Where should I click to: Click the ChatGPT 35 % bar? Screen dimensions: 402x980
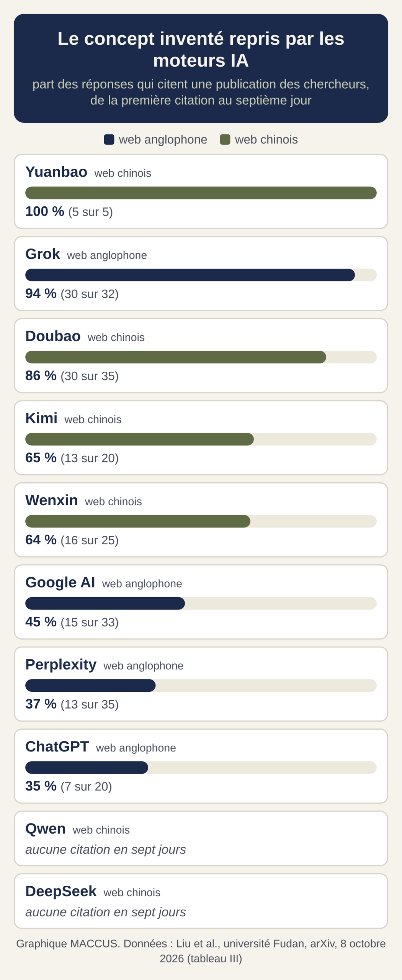tap(201, 768)
